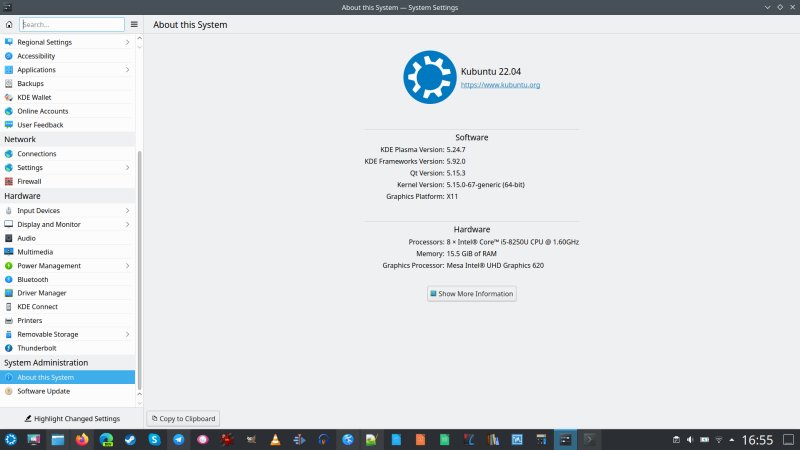Click the home icon beside search

tap(9, 24)
